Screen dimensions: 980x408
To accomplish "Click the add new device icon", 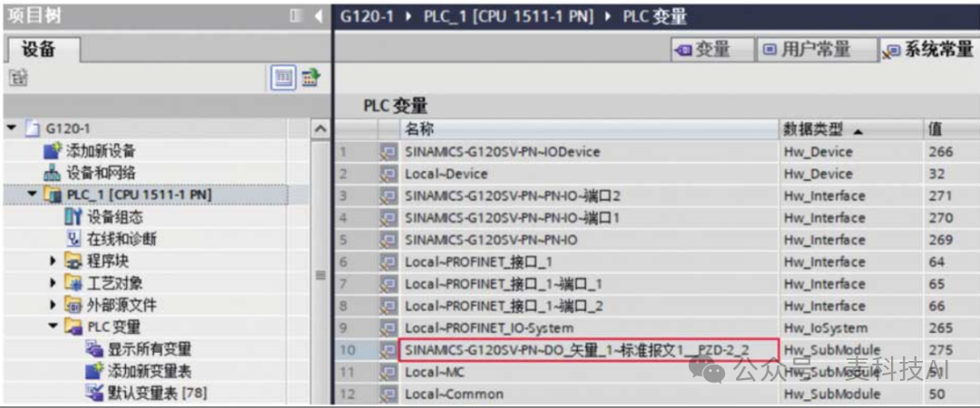I will coord(53,151).
